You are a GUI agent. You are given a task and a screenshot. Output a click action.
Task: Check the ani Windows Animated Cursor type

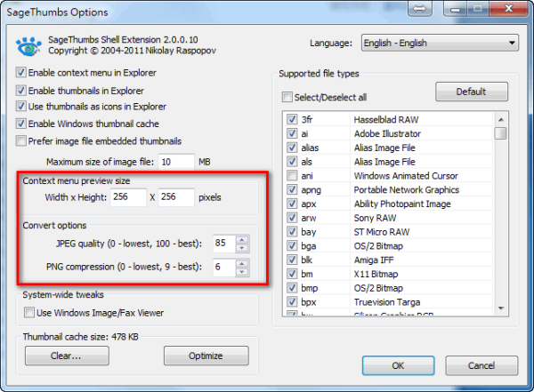point(292,176)
